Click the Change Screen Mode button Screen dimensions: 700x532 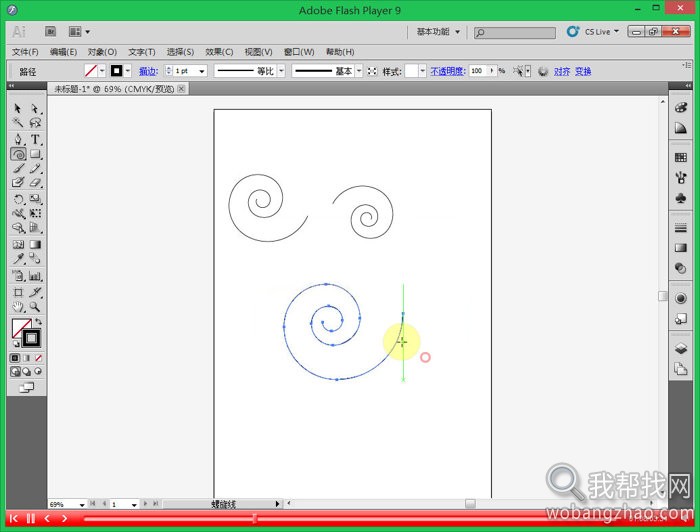(26, 387)
